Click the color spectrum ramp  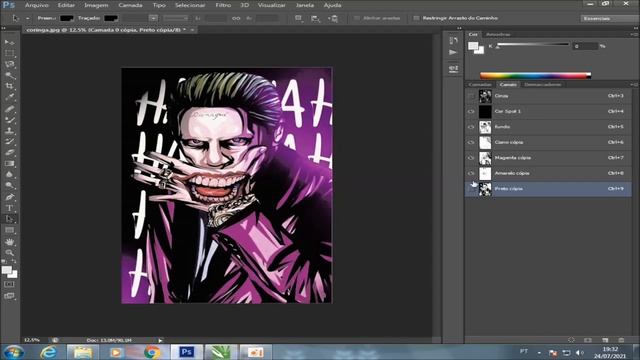pos(536,76)
